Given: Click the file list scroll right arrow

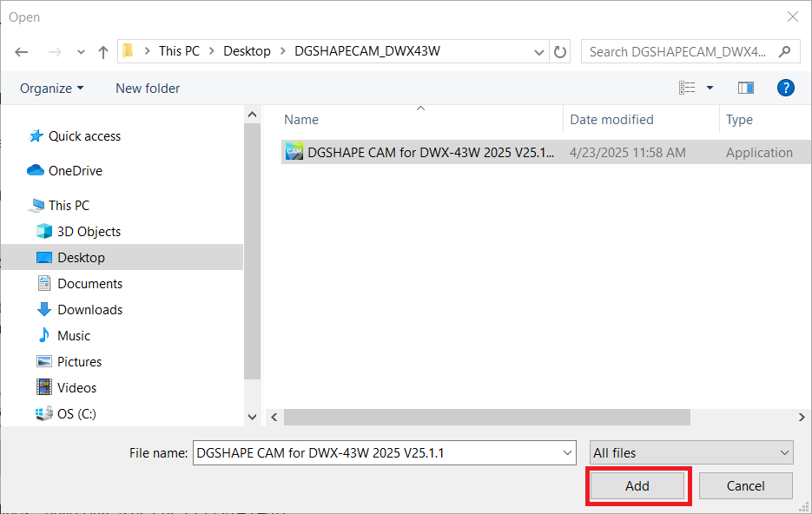Looking at the screenshot, I should pyautogui.click(x=802, y=418).
